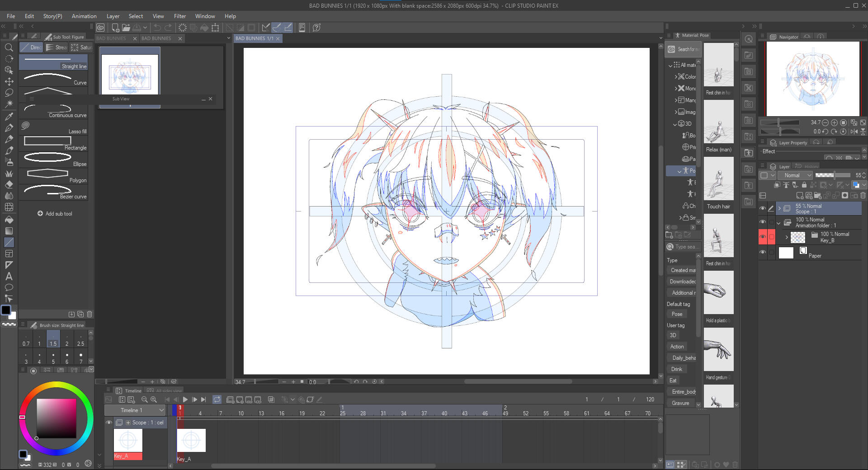
Task: Toggle visibility of Animation folder layer
Action: coord(763,222)
